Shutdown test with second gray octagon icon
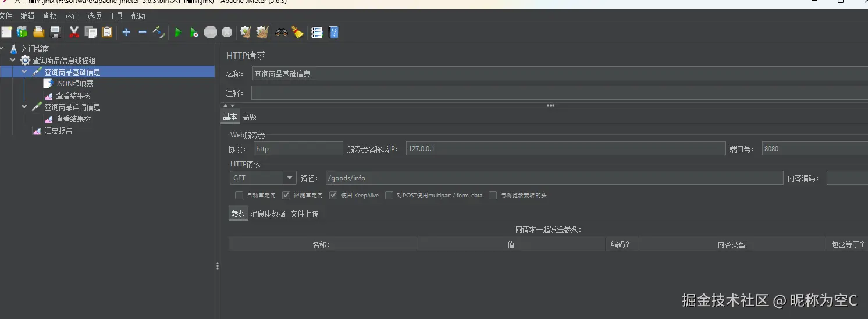This screenshot has width=868, height=319. pyautogui.click(x=227, y=33)
